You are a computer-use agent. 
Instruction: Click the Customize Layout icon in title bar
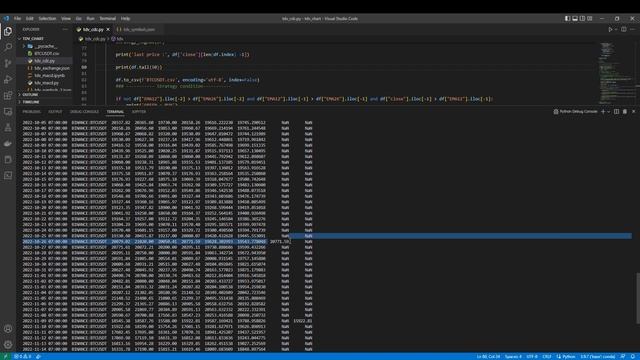(590, 18)
